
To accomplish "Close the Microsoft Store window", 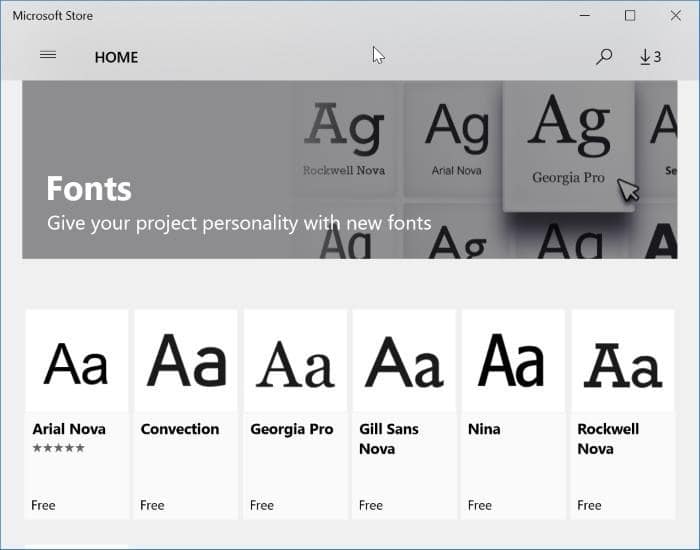I will coord(675,16).
